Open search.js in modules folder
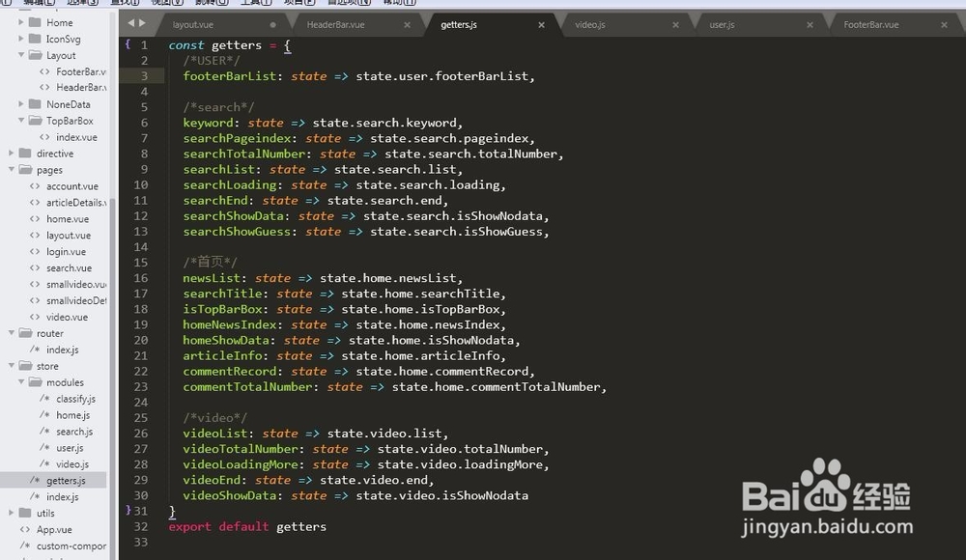This screenshot has height=560, width=966. coord(74,432)
